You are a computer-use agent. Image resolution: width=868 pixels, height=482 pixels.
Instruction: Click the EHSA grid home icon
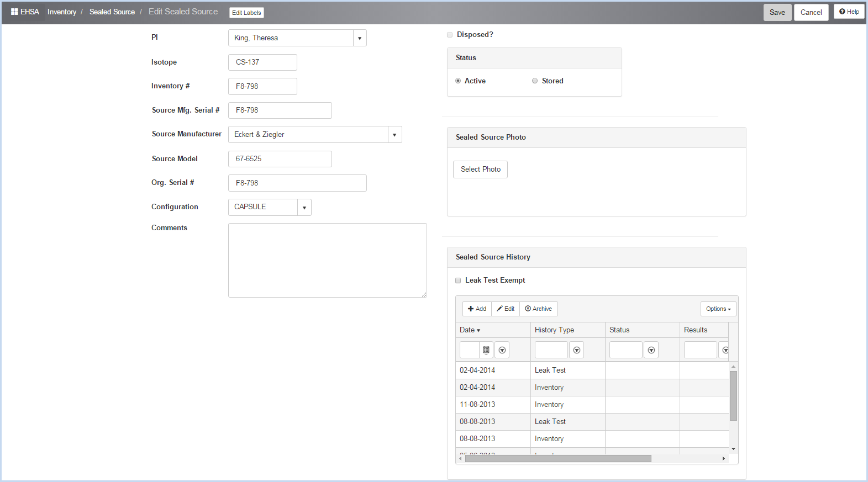click(14, 12)
